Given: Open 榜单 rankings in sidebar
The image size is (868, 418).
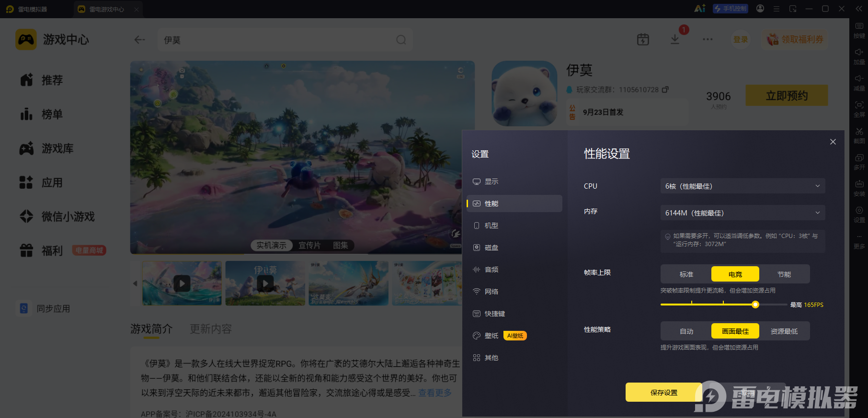Looking at the screenshot, I should tap(42, 114).
